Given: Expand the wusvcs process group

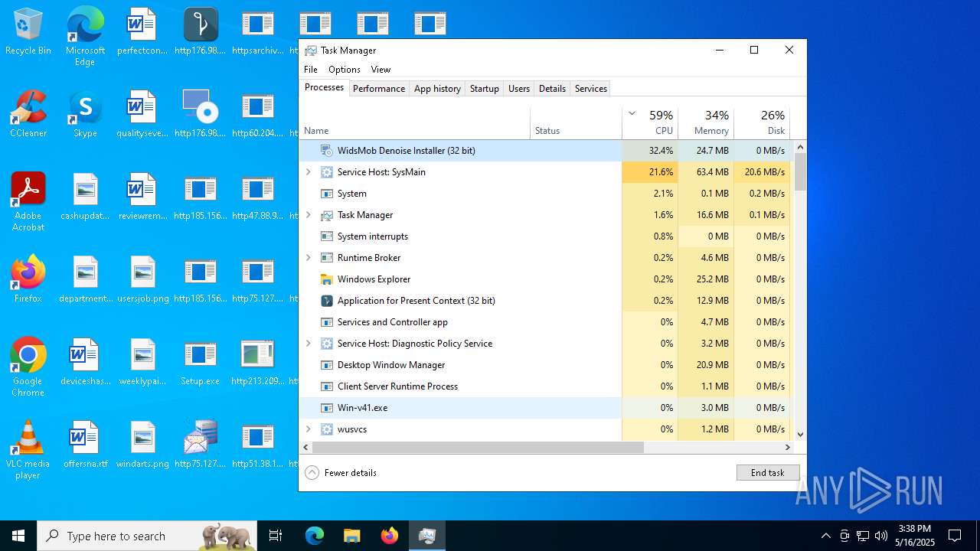Looking at the screenshot, I should tap(309, 429).
